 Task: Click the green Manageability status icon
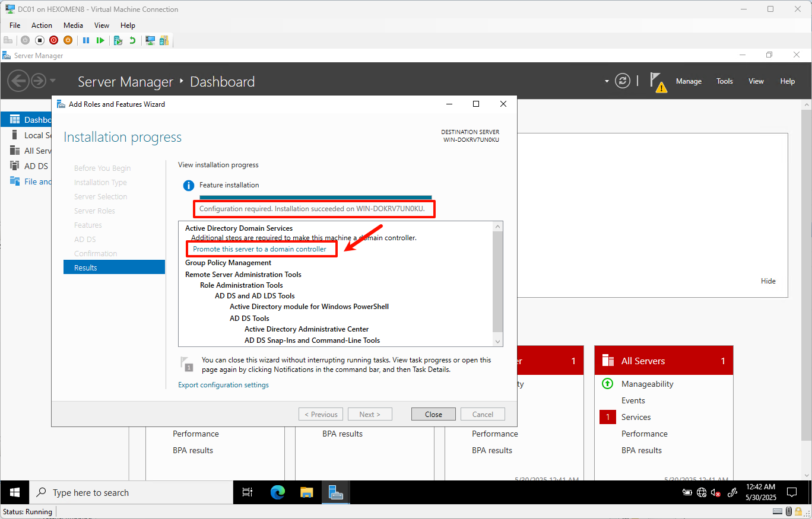(607, 384)
